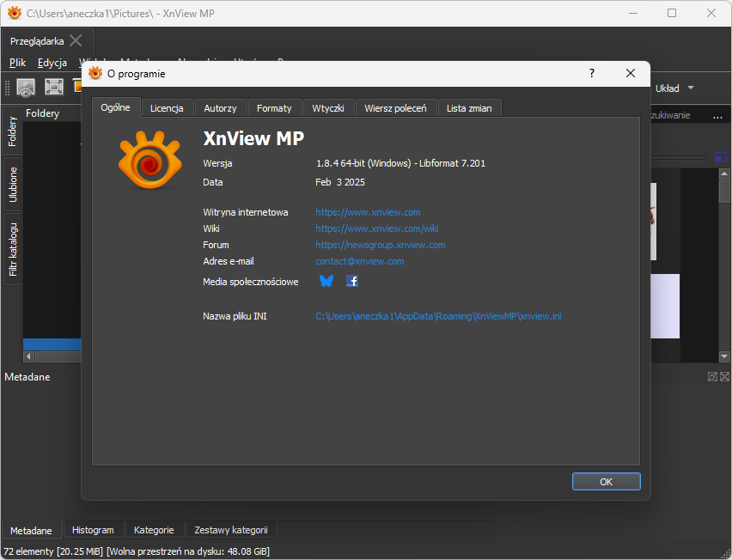Click the Nazwa pliku INI label
The height and width of the screenshot is (560, 732).
[x=235, y=316]
